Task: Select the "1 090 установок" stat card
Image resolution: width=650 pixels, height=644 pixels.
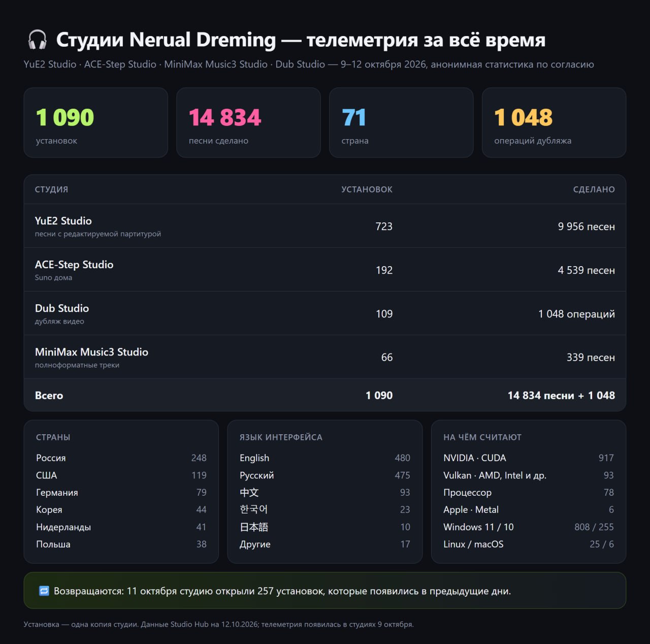Action: [x=96, y=122]
